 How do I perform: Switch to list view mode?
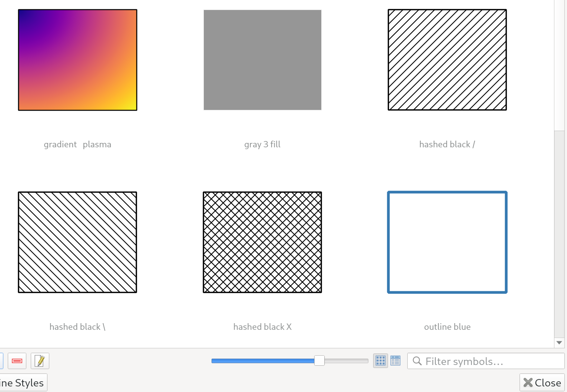(395, 361)
